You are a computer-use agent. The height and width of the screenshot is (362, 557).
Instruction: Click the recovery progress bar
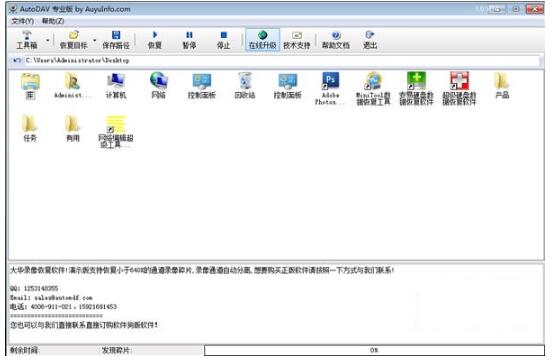pyautogui.click(x=374, y=350)
